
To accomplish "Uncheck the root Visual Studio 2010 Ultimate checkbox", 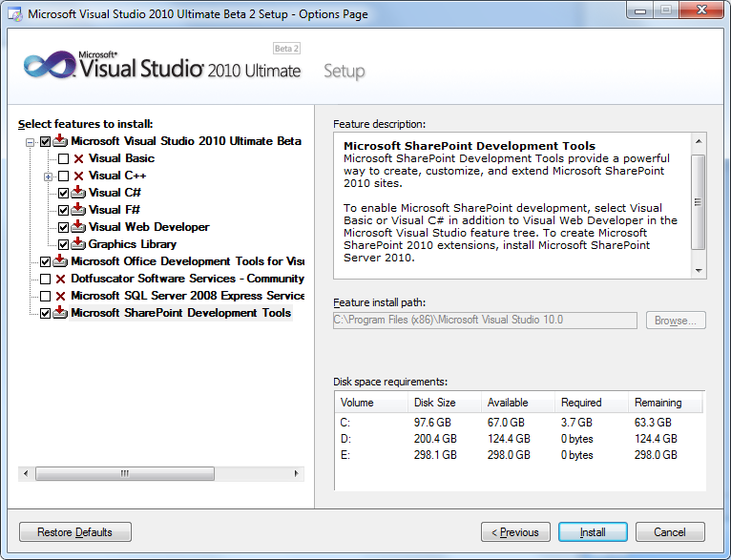I will pos(45,141).
